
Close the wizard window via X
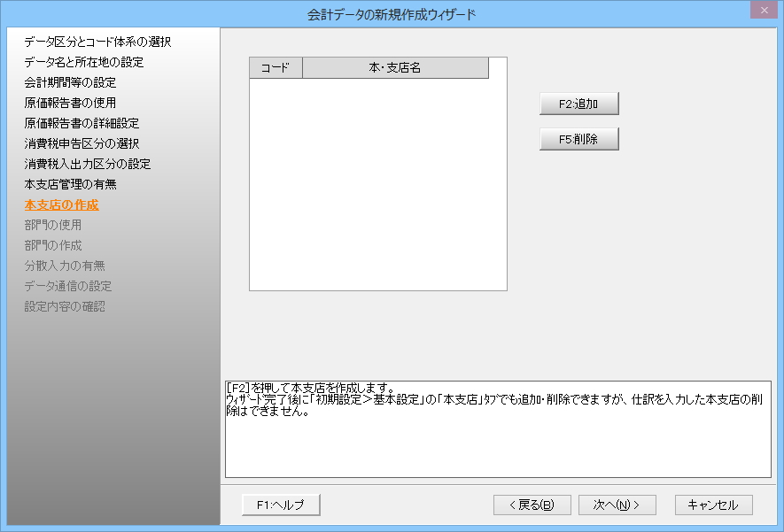point(761,11)
